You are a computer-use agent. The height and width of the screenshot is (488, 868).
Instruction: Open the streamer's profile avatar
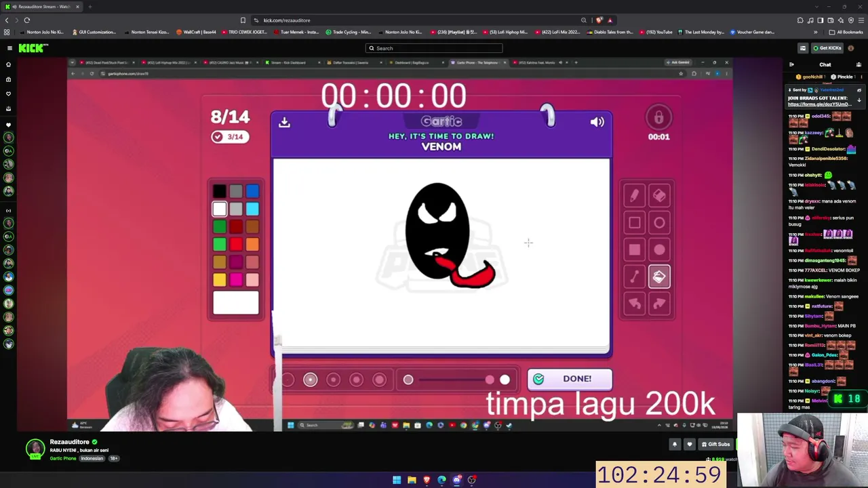click(x=35, y=449)
